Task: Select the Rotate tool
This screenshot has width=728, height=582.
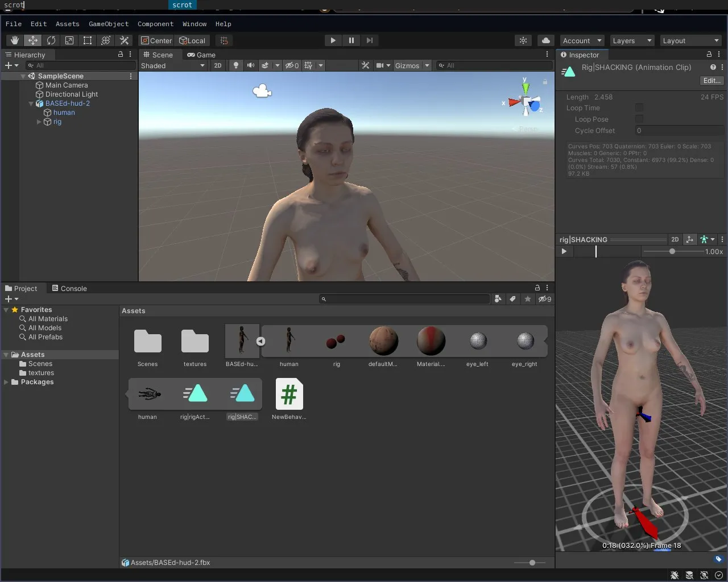Action: click(51, 40)
